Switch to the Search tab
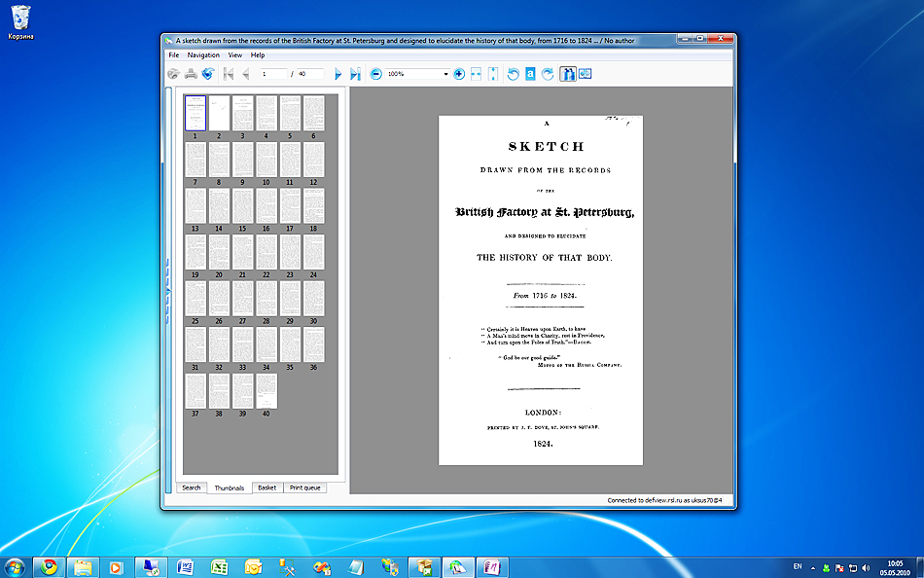Screen dimensions: 924x578 tap(191, 488)
